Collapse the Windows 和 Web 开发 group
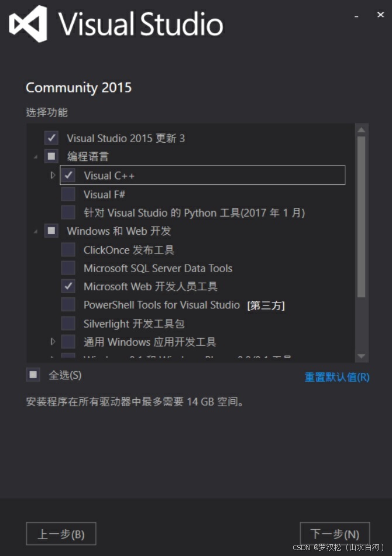 click(36, 232)
